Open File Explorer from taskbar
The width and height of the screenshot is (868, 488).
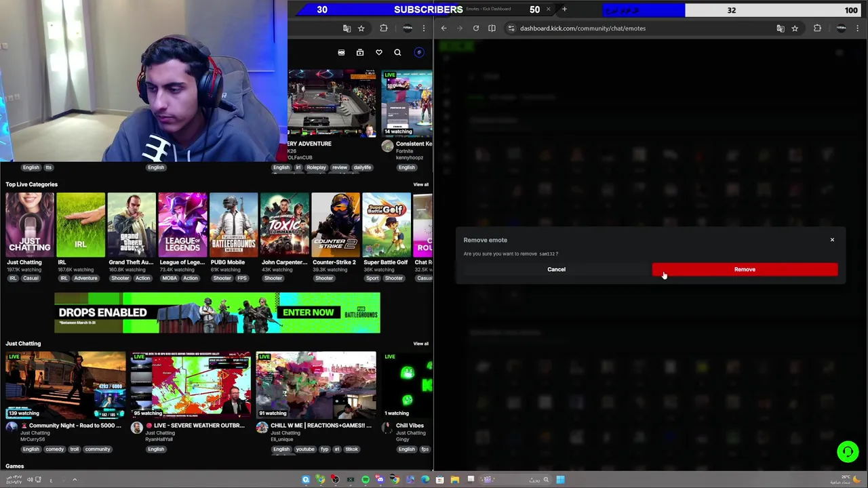[455, 480]
